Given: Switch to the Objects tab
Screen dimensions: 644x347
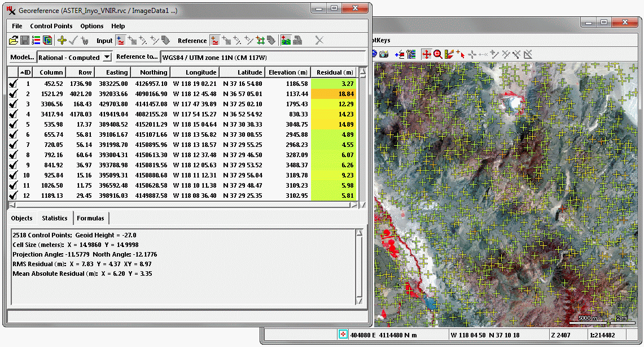Looking at the screenshot, I should (21, 218).
